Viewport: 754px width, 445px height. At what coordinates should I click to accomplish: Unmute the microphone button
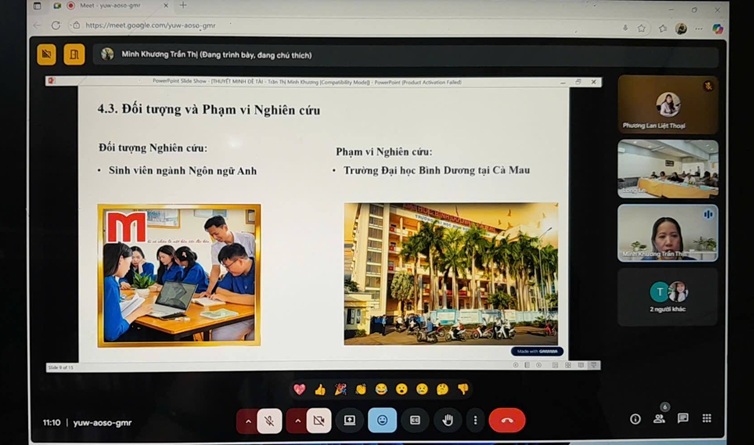pos(269,421)
